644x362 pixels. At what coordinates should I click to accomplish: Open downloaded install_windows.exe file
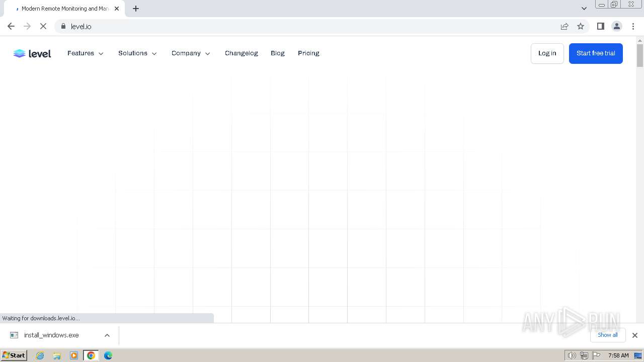point(51,335)
